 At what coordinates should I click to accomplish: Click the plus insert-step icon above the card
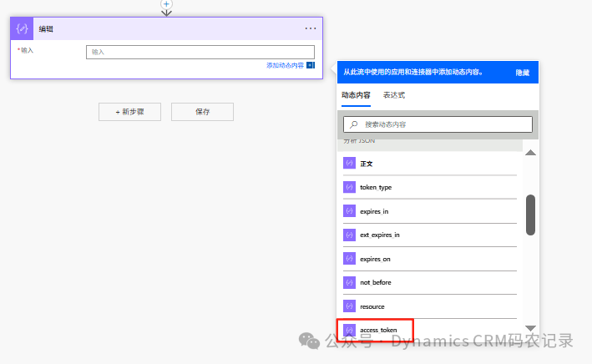click(166, 4)
